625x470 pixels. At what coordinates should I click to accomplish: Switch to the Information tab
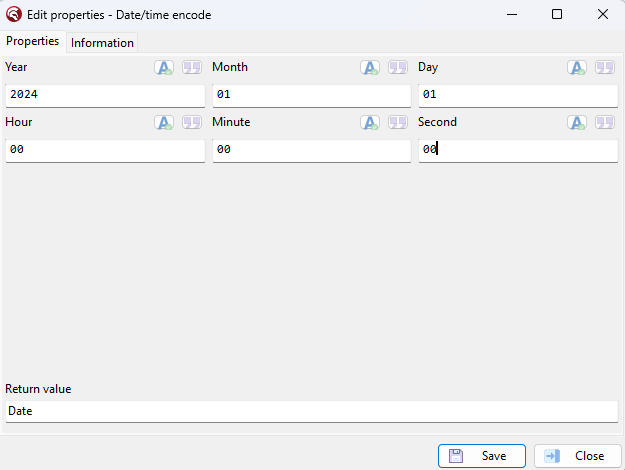[x=102, y=43]
